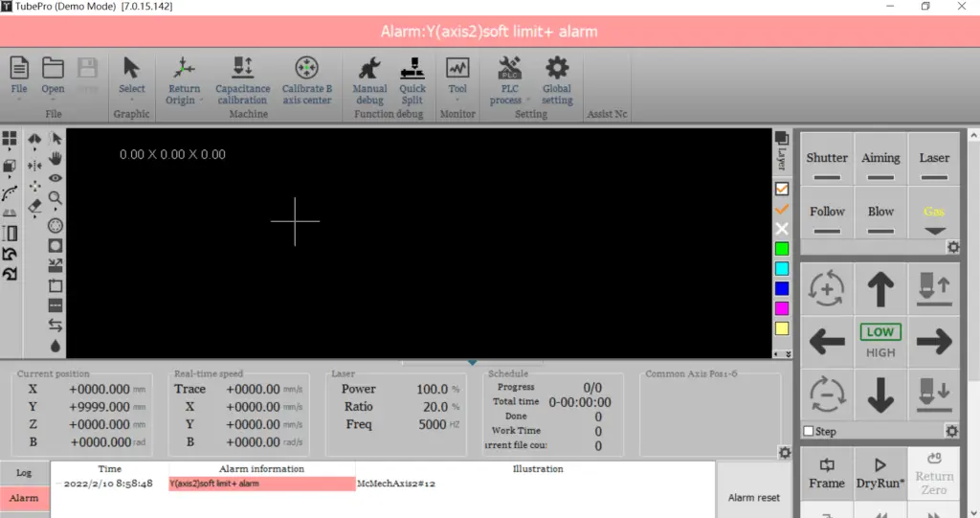Click the Return Origin icon

pos(184,79)
